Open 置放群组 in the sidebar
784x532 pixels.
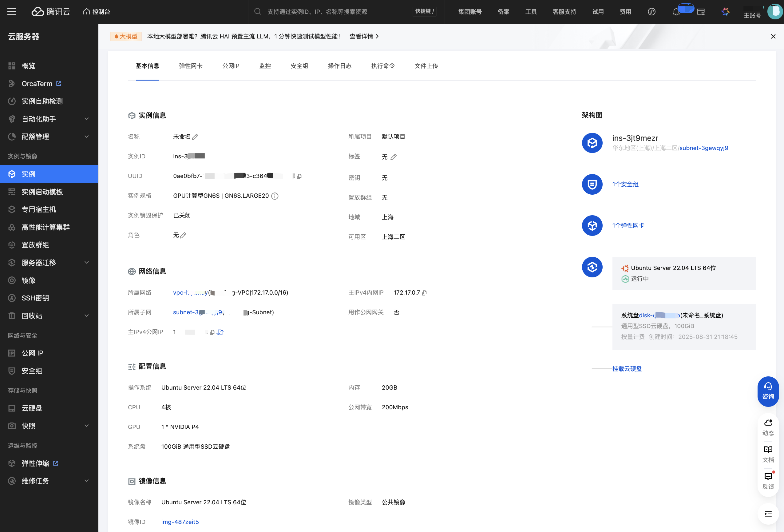[49, 245]
